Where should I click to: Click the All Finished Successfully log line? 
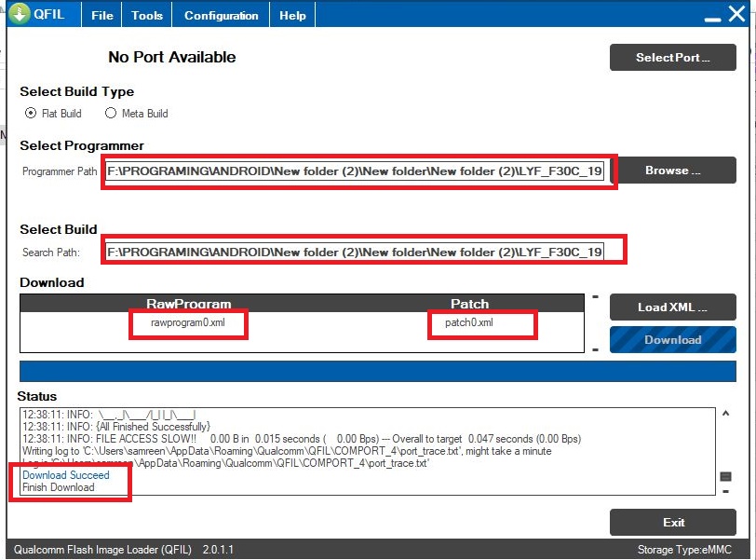116,427
